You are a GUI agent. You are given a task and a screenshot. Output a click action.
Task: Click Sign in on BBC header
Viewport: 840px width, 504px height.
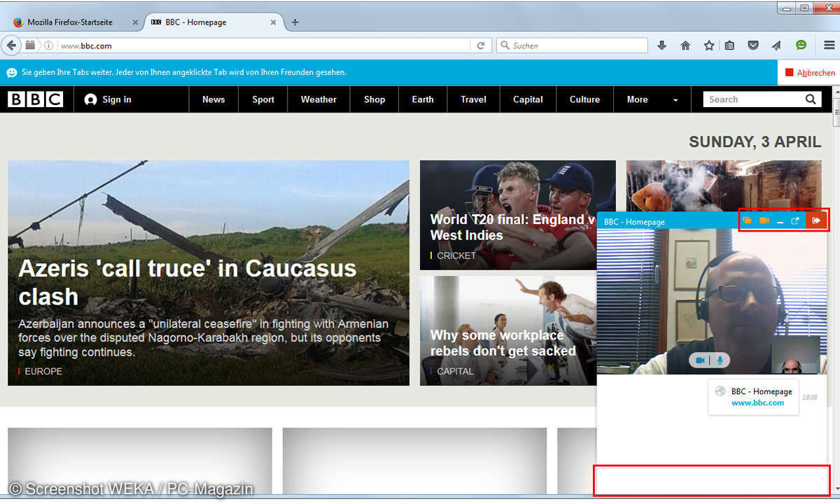108,99
